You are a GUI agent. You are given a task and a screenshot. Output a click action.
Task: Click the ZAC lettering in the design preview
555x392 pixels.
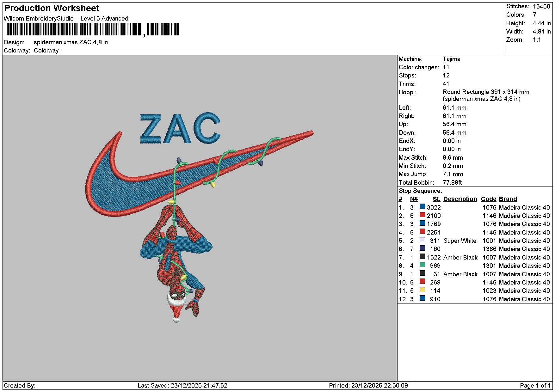tap(180, 128)
